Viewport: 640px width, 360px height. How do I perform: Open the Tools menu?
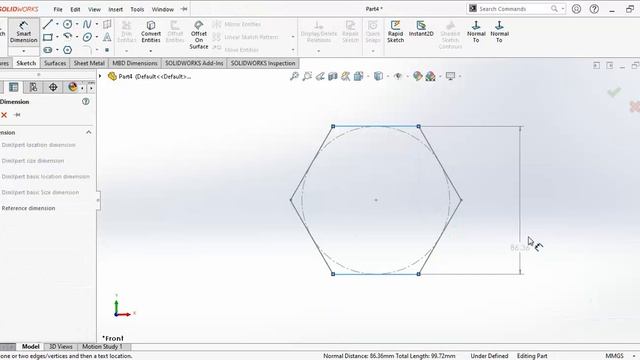tap(137, 9)
